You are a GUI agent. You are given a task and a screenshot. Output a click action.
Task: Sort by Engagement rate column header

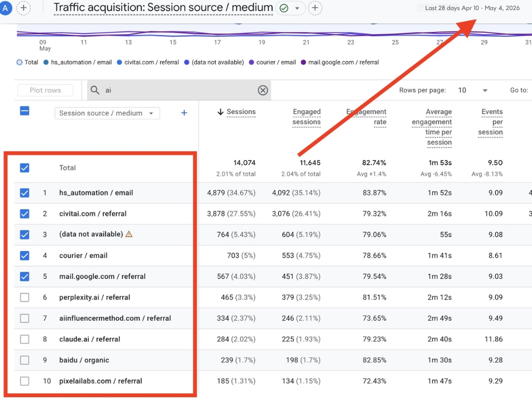coord(367,117)
